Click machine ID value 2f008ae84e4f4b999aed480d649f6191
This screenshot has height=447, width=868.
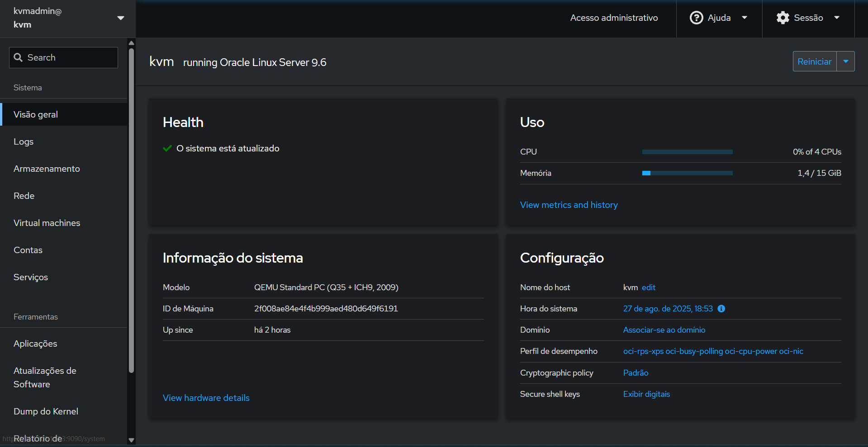click(326, 309)
